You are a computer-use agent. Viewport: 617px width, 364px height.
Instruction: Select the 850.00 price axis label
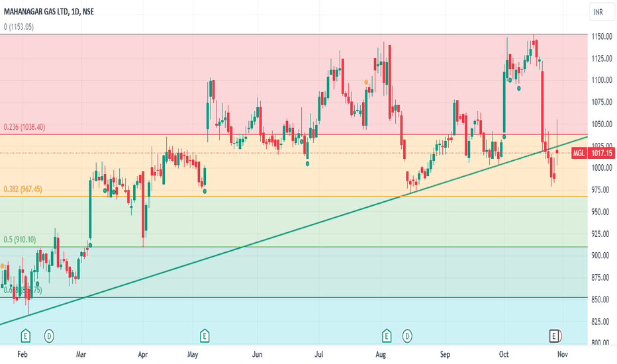602,299
